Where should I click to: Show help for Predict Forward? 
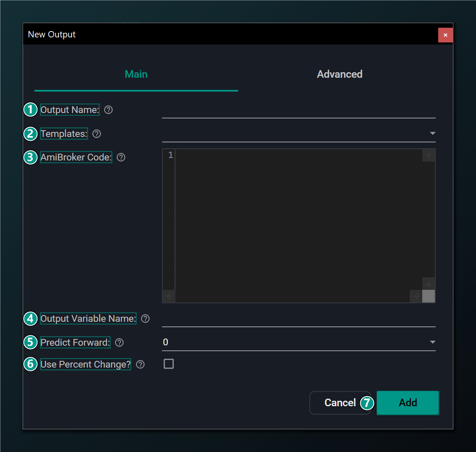119,343
